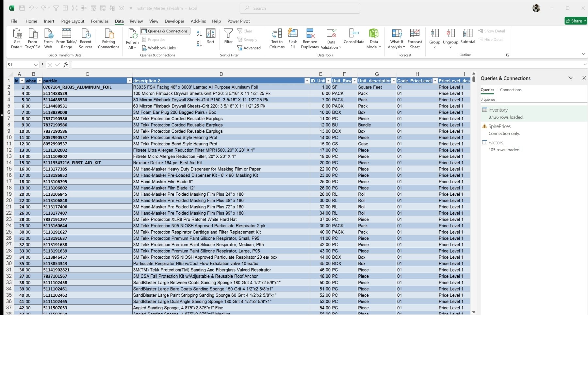Open the Data Model tool
The image size is (588, 392).
pos(374,39)
